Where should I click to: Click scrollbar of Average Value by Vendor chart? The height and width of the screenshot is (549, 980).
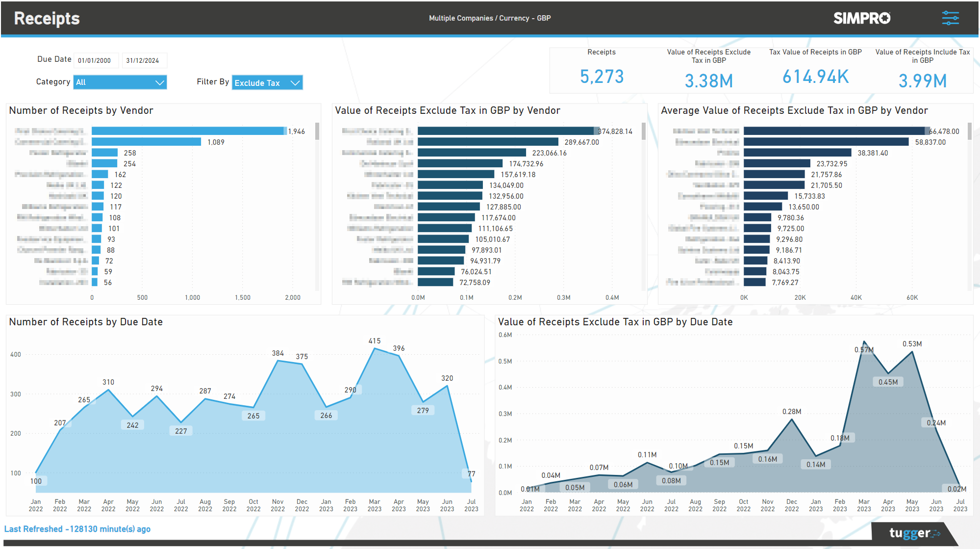(969, 131)
